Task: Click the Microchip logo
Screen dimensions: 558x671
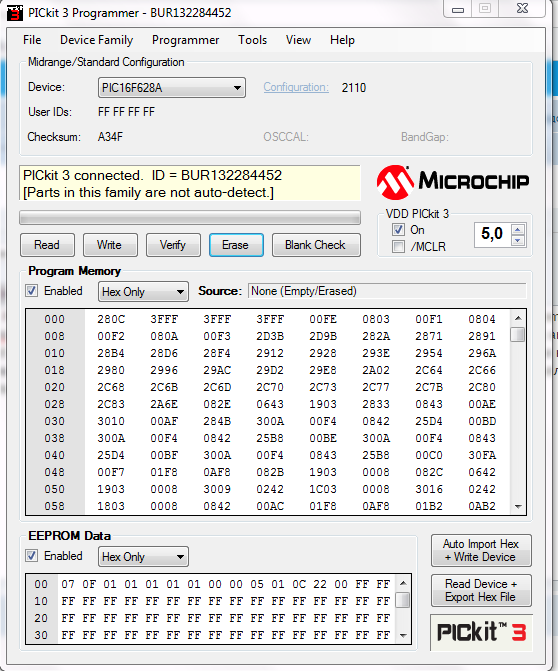Action: point(453,182)
